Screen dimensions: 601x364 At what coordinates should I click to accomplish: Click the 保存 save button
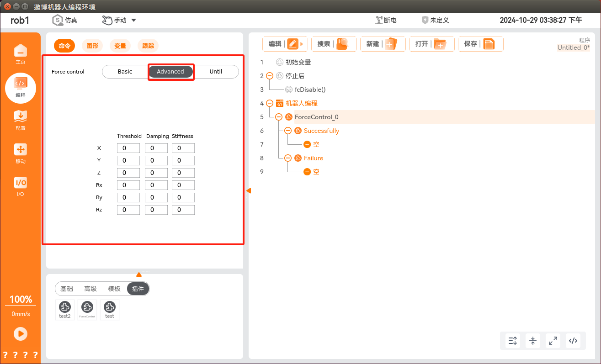(x=480, y=44)
